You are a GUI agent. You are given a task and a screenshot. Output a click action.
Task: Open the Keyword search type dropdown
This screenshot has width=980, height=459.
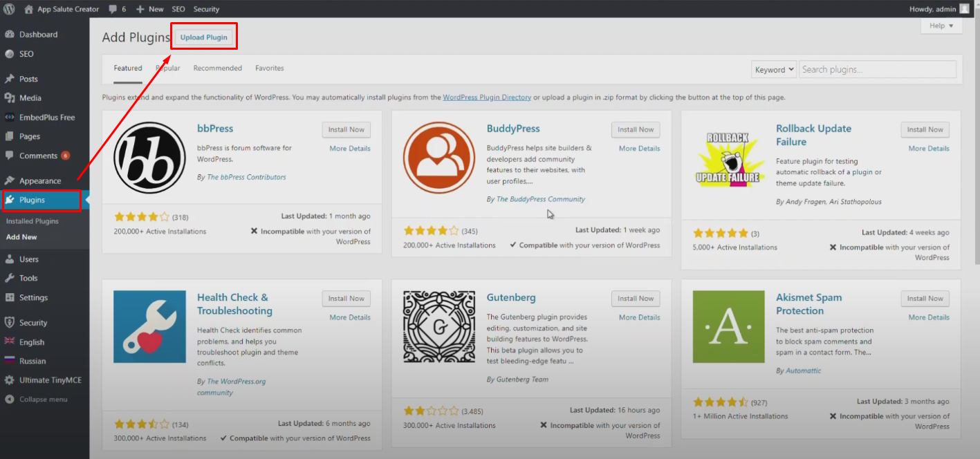coord(774,70)
